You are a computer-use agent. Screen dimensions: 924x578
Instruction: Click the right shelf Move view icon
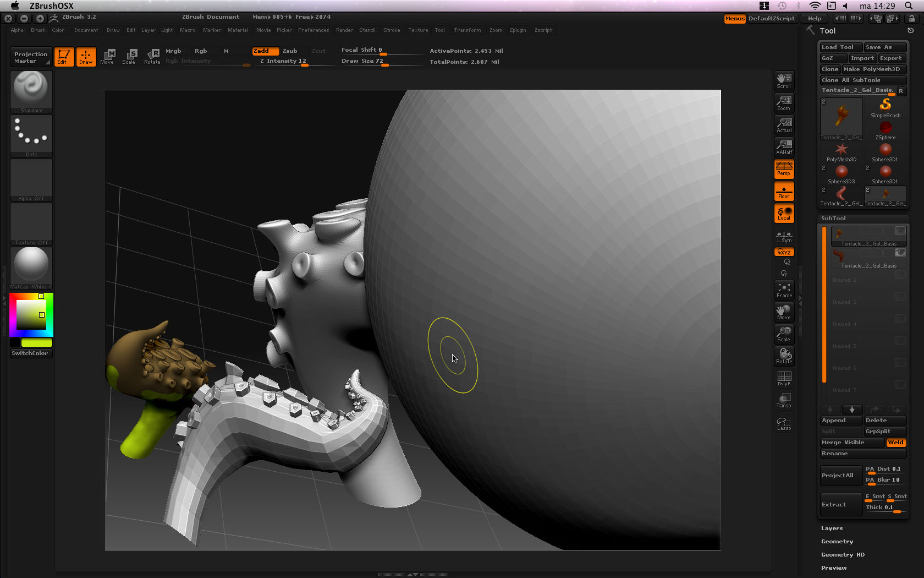(x=784, y=312)
